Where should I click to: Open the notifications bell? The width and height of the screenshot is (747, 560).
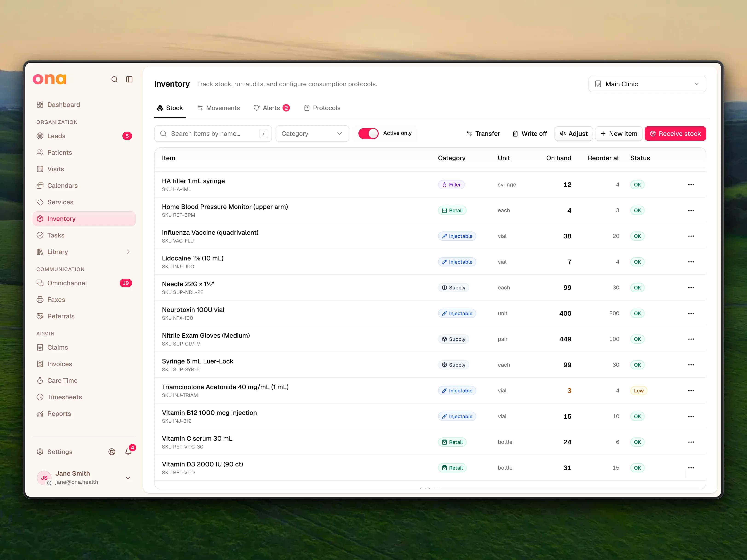[128, 452]
